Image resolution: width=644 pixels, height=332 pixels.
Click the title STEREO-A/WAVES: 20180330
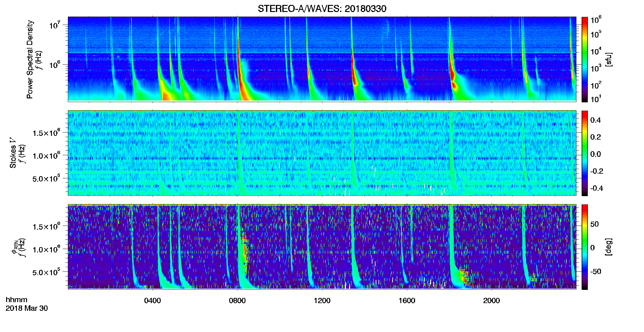pyautogui.click(x=322, y=9)
